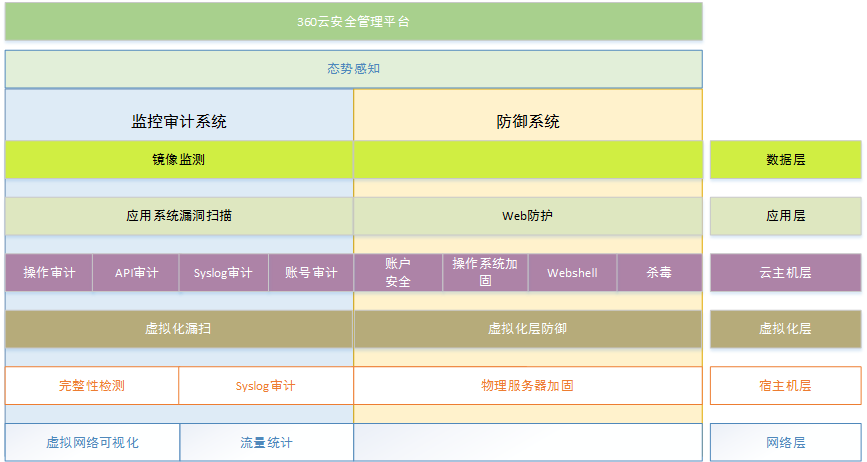Select the 宿主机层 label box
The image size is (867, 462).
click(x=786, y=385)
